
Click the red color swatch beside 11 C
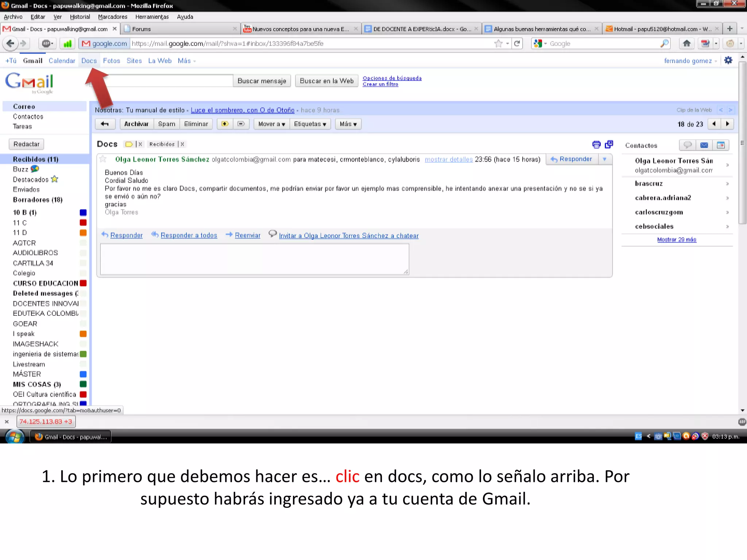pyautogui.click(x=83, y=222)
